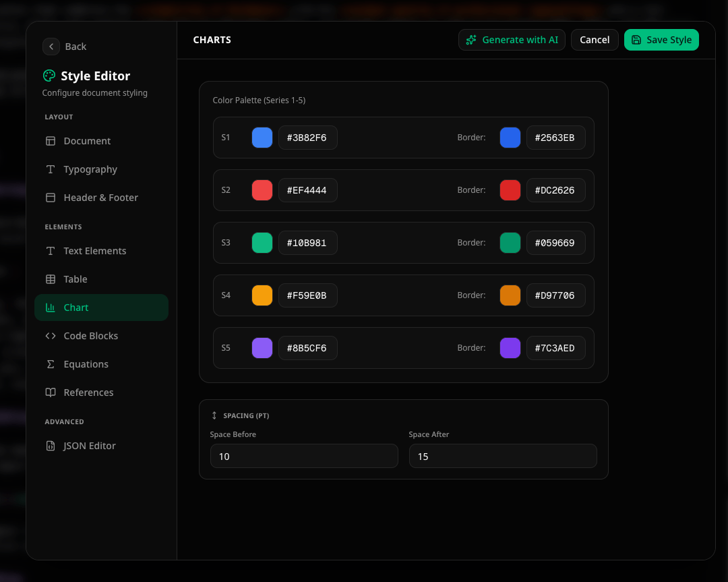
Task: Edit the #D97706 border hex field
Action: [x=555, y=295]
